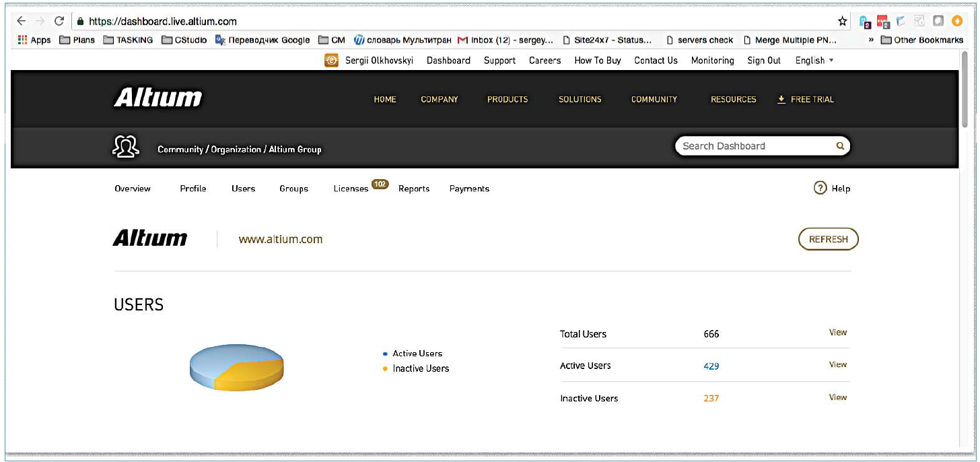Click the red browser extension icon
Viewport: 980px width, 462px height.
click(x=883, y=22)
